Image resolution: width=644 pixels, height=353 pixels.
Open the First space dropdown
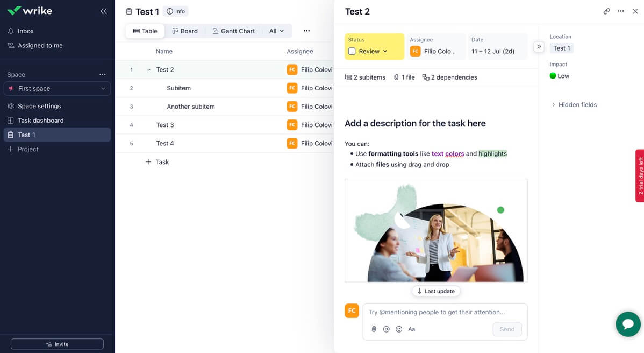57,88
